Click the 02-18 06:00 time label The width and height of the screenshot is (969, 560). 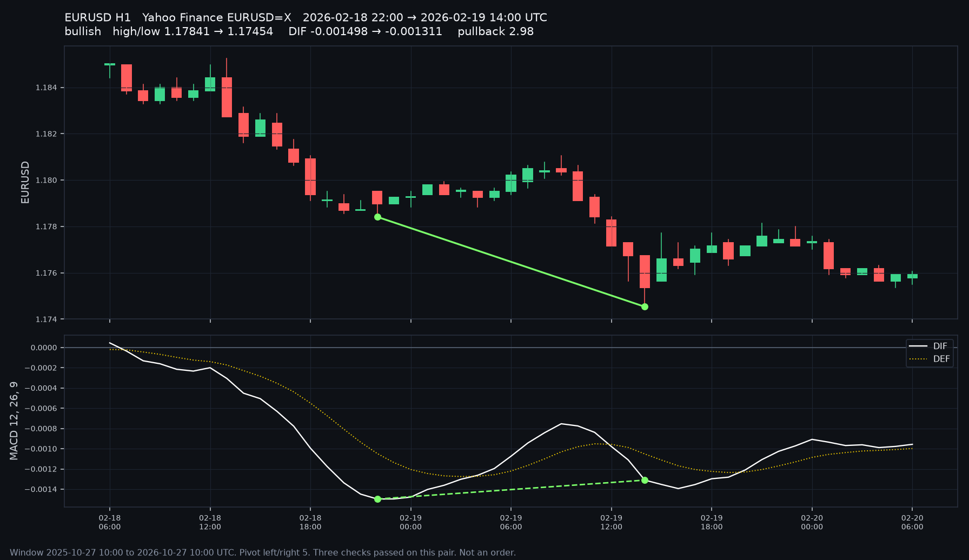coord(110,522)
